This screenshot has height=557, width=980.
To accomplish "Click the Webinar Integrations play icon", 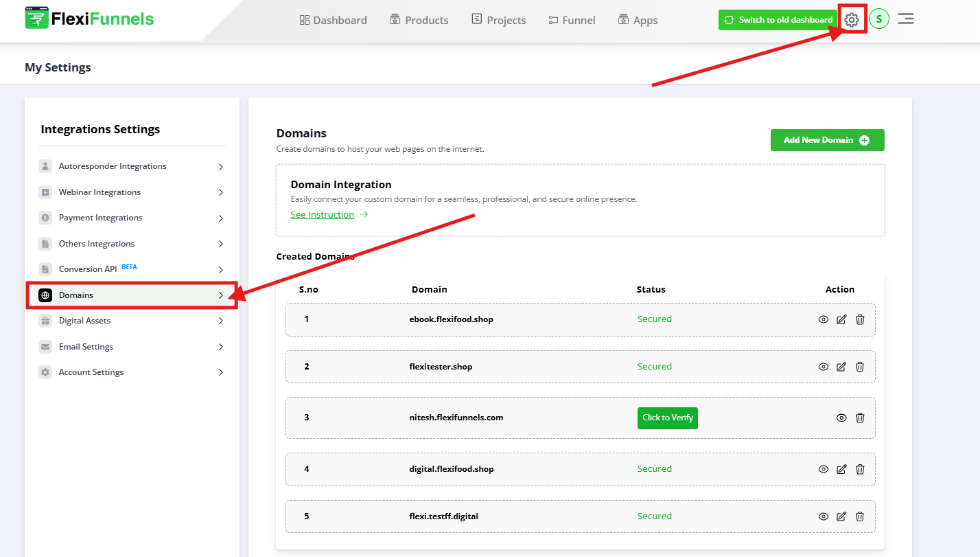I will 45,192.
